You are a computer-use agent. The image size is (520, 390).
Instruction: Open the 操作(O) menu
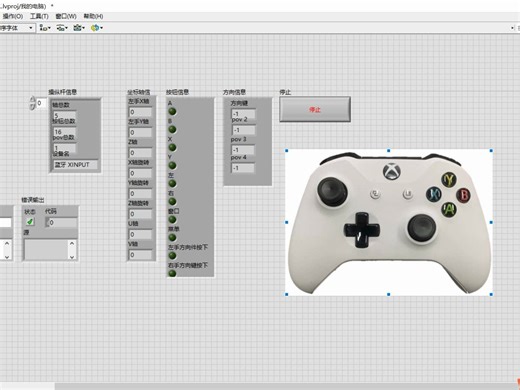(13, 16)
